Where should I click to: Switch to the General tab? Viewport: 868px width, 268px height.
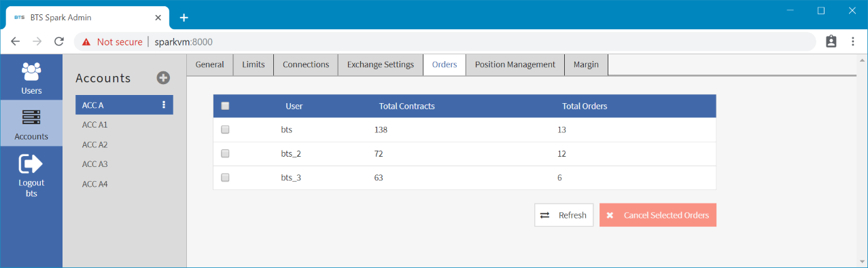tap(210, 64)
